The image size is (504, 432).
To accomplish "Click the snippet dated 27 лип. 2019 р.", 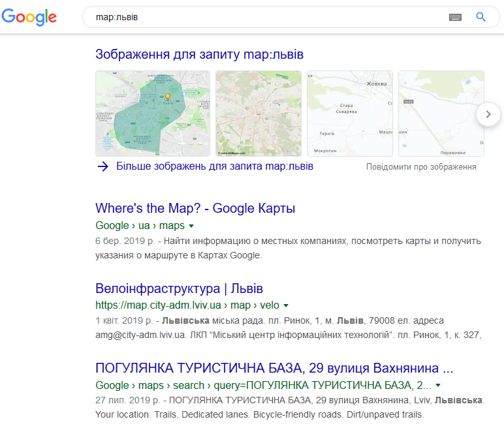I will pyautogui.click(x=290, y=407).
